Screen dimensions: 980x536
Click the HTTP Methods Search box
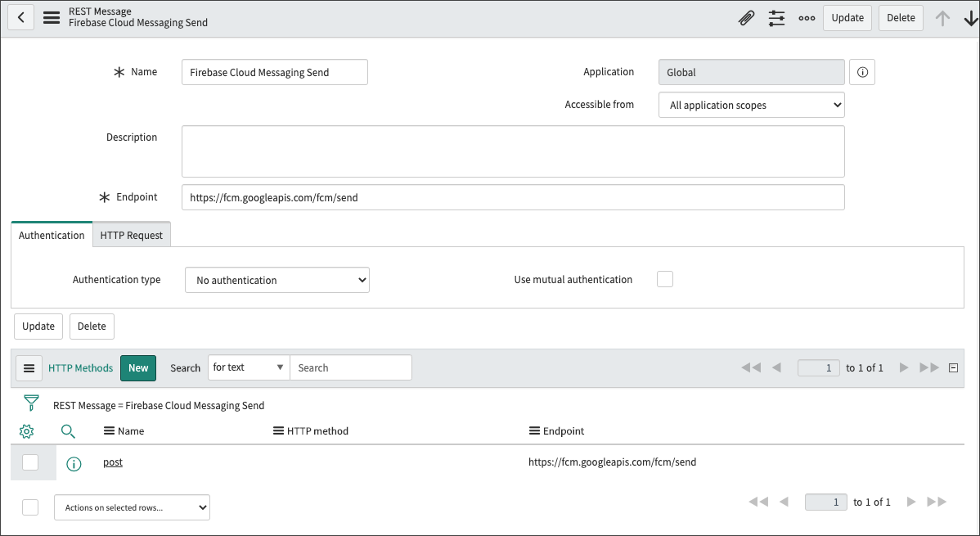click(351, 367)
